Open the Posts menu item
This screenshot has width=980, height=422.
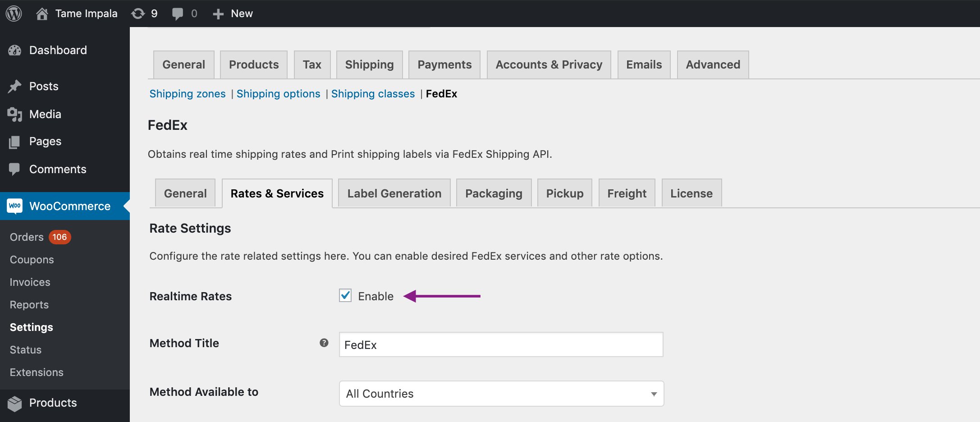(65, 86)
